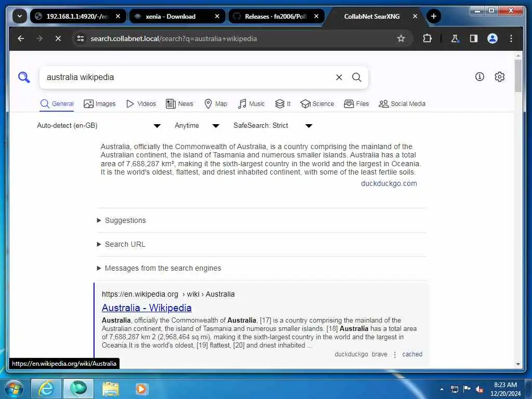Toggle the browser side panel

click(x=474, y=38)
